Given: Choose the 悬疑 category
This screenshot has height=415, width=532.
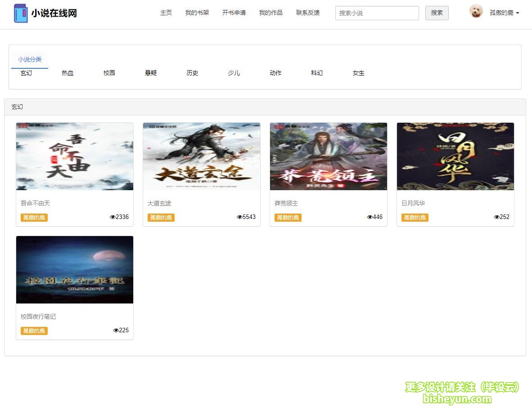Looking at the screenshot, I should click(151, 73).
